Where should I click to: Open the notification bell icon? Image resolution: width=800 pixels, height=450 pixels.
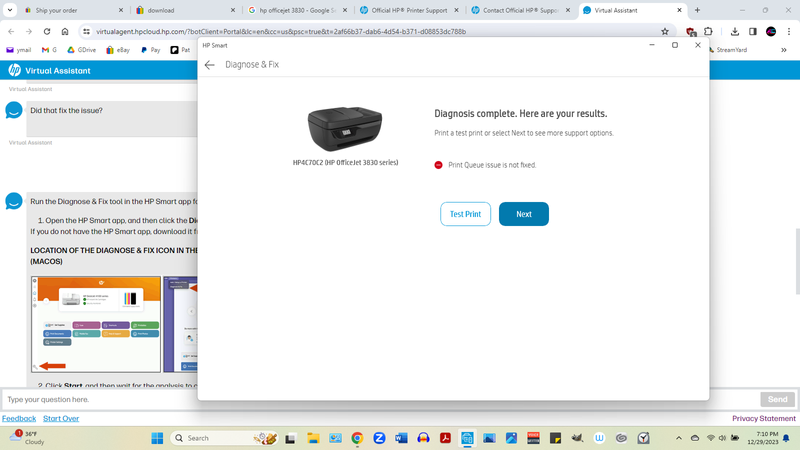(786, 438)
